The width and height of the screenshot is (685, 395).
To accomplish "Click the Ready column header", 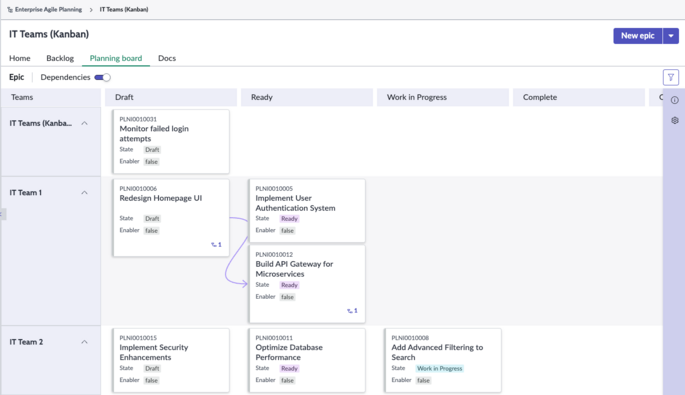I will (307, 97).
